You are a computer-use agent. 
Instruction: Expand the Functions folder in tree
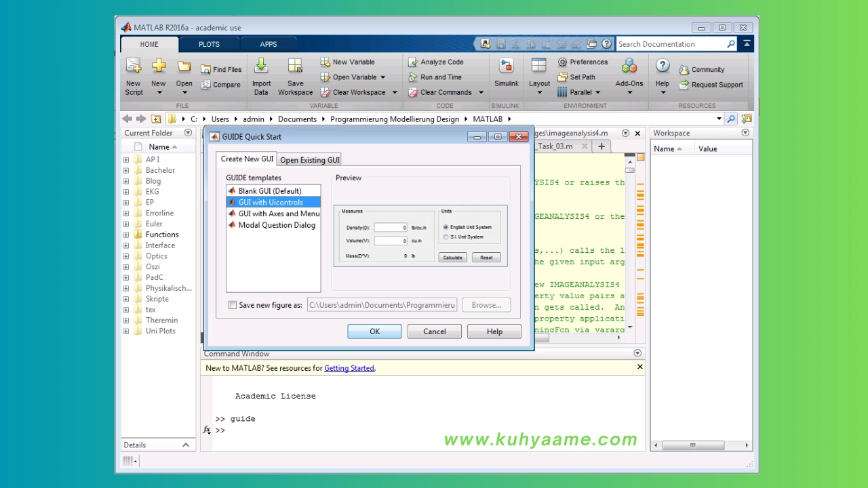126,235
